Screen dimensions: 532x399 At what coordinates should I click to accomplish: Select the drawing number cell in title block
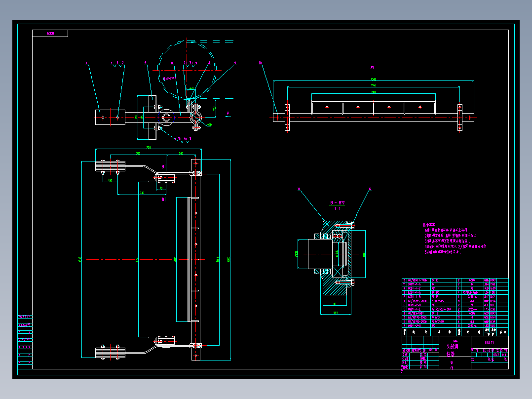(x=490, y=342)
